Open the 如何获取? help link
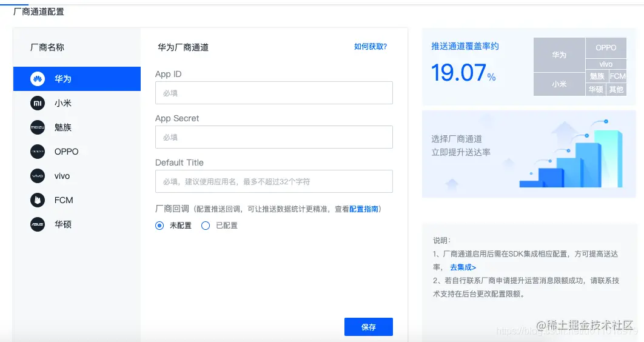The width and height of the screenshot is (644, 342). click(x=371, y=47)
